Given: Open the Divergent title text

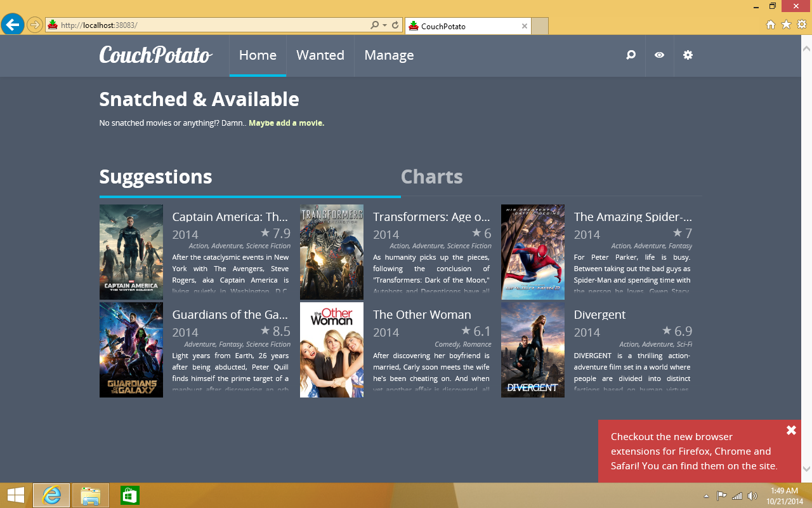Looking at the screenshot, I should [x=599, y=314].
